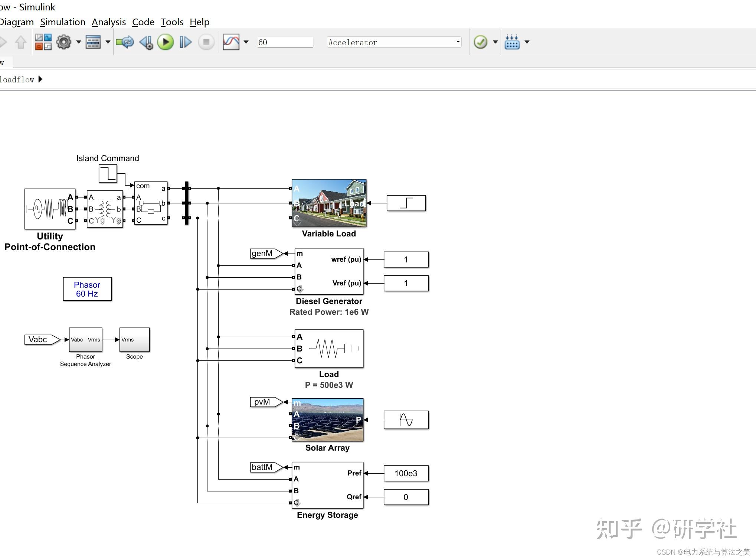Stop the simulation
Viewport: 756px width, 559px height.
pyautogui.click(x=206, y=42)
